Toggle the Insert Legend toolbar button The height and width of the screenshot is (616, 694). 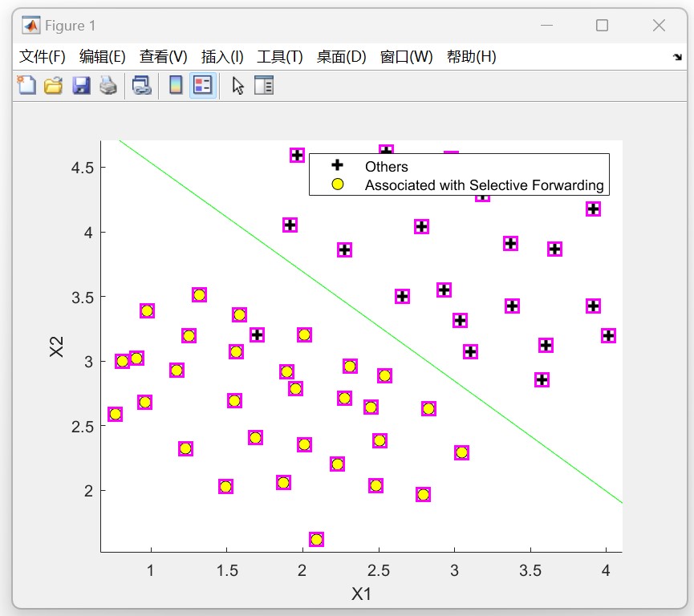pos(203,85)
